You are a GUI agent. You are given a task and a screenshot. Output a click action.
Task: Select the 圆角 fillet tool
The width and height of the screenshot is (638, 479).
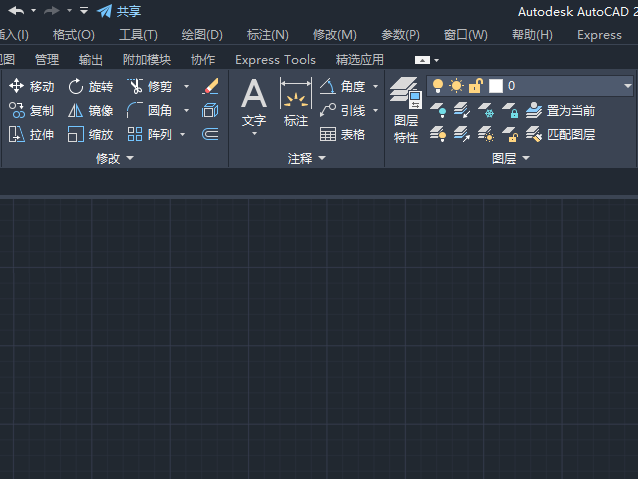(x=149, y=110)
